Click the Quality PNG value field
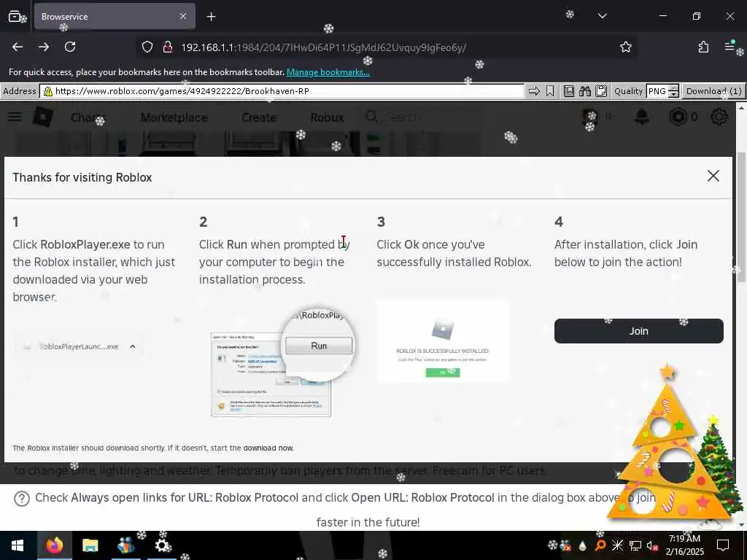 (657, 91)
